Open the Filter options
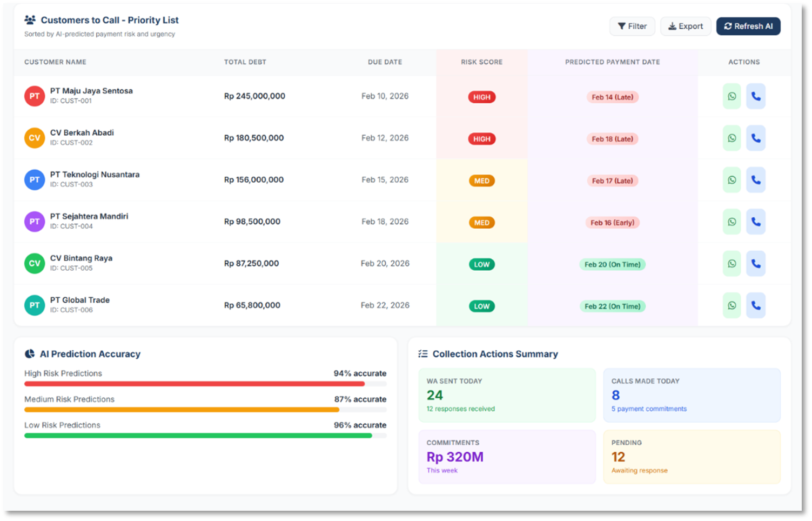The image size is (812, 521). (x=632, y=26)
